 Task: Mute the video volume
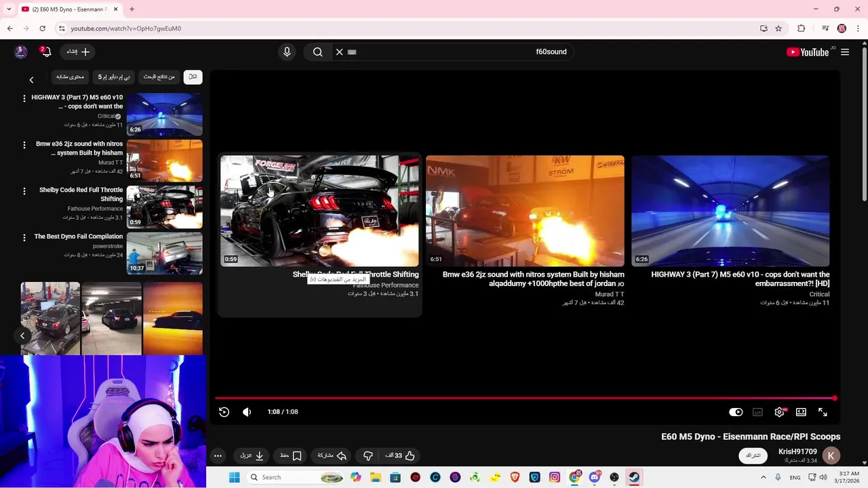coord(247,412)
